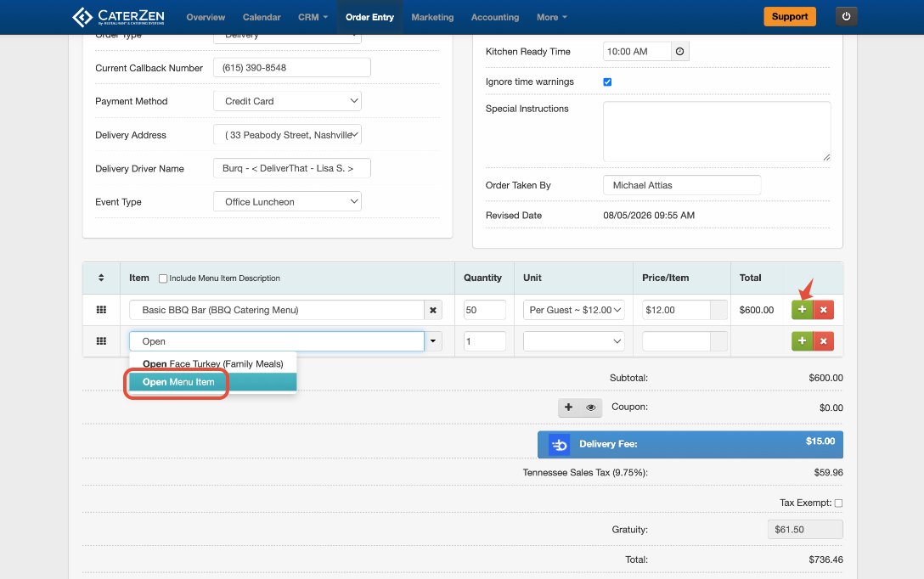The image size is (924, 579).
Task: Click the Special Instructions text area
Action: click(717, 132)
